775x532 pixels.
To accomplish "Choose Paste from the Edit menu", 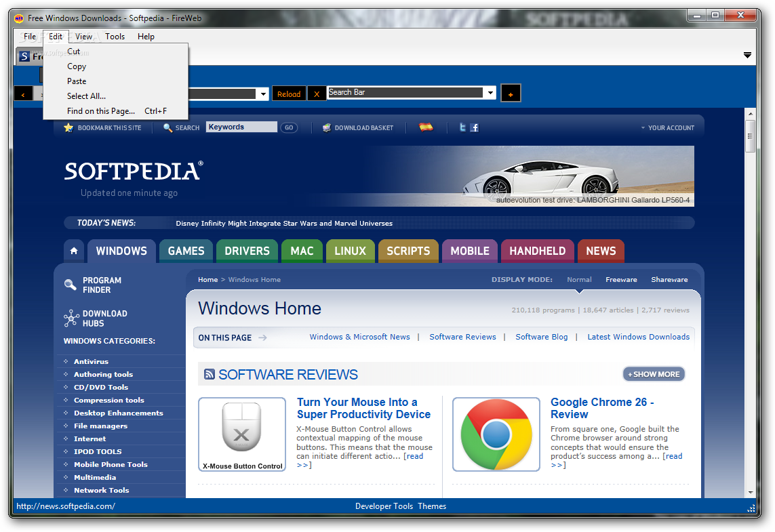I will pos(116,81).
